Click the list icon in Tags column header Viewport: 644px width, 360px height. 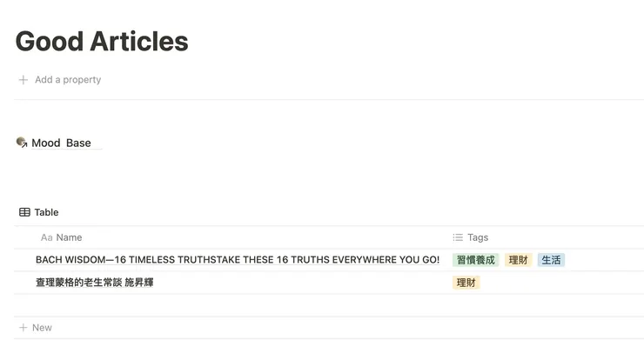[458, 237]
